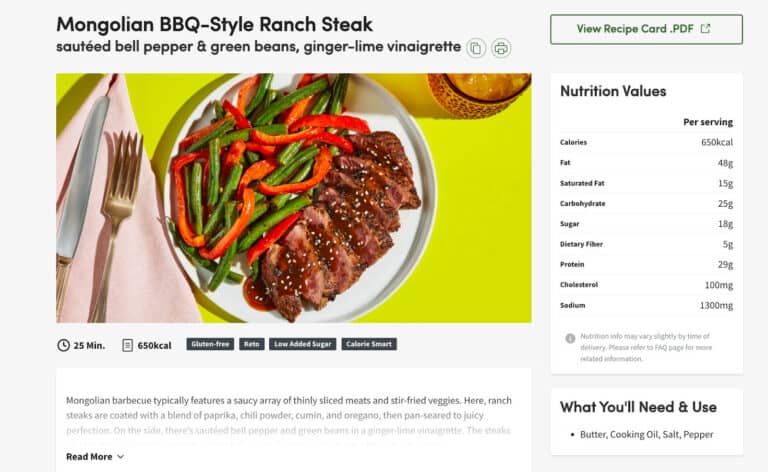Select the Gluten-free tag

point(210,344)
